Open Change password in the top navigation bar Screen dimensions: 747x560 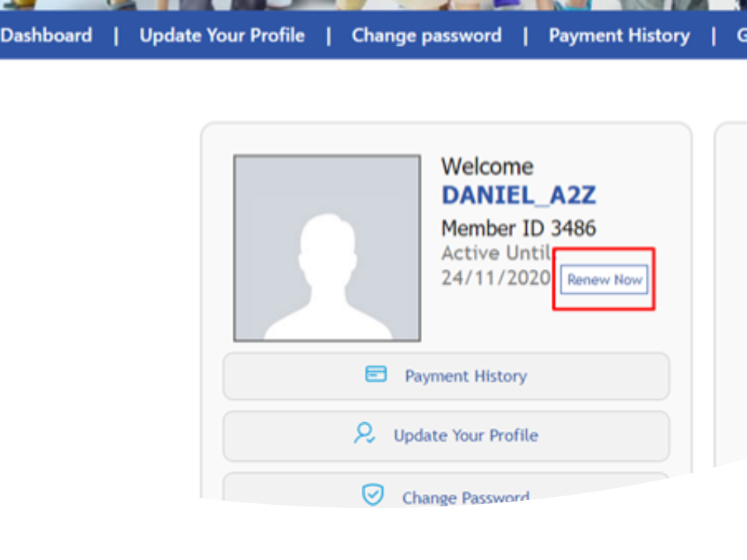click(x=426, y=36)
